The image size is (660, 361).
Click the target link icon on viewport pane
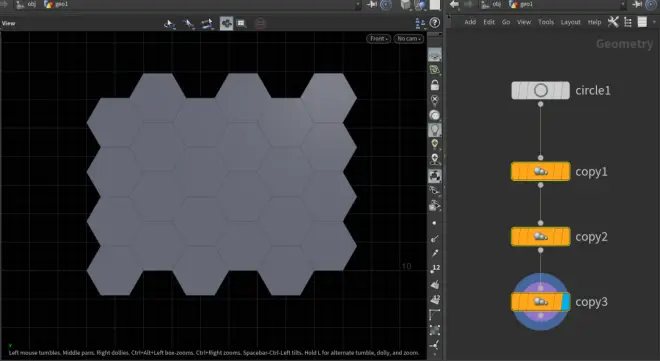coord(386,5)
